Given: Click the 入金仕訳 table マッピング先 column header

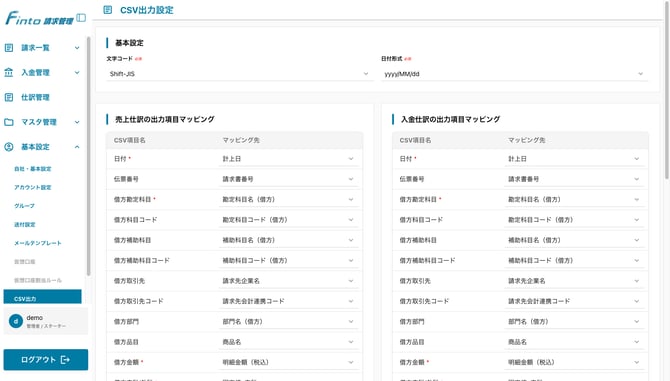Looking at the screenshot, I should pos(526,140).
